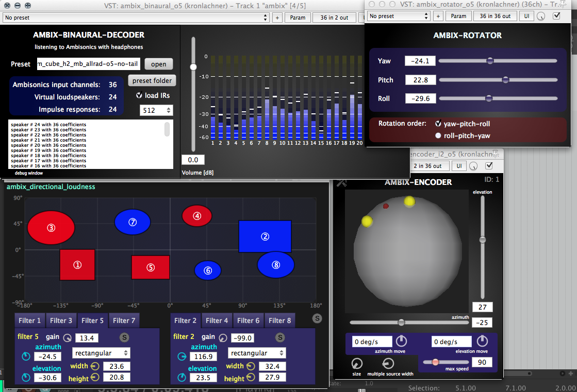Click the encoder size knob
The image size is (577, 392).
click(x=357, y=363)
